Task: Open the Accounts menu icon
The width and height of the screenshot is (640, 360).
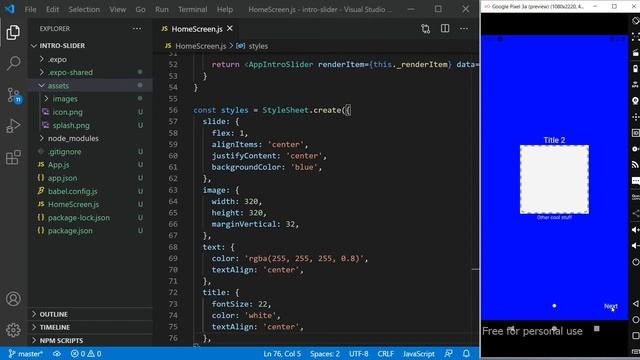Action: (13, 299)
